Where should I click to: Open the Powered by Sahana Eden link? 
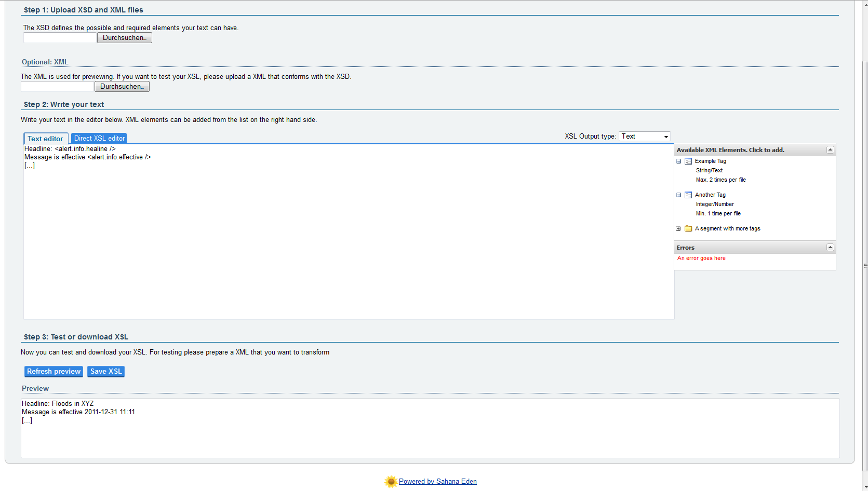click(437, 482)
